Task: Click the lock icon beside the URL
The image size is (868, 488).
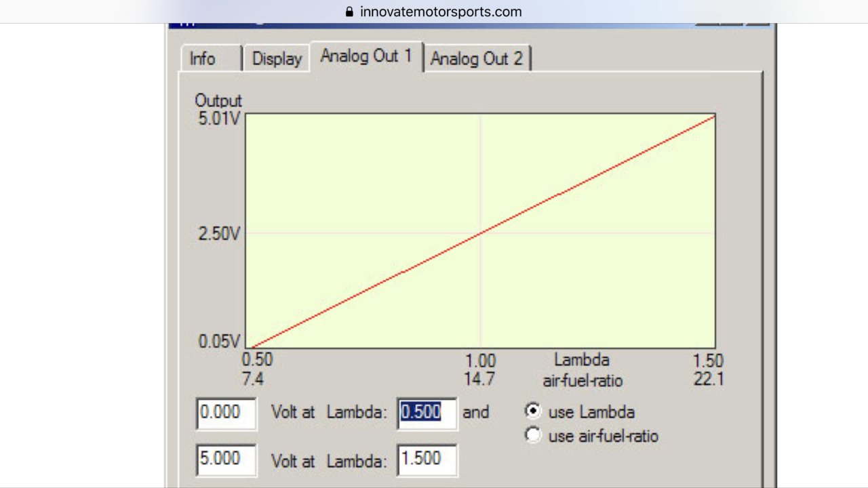Action: point(350,12)
